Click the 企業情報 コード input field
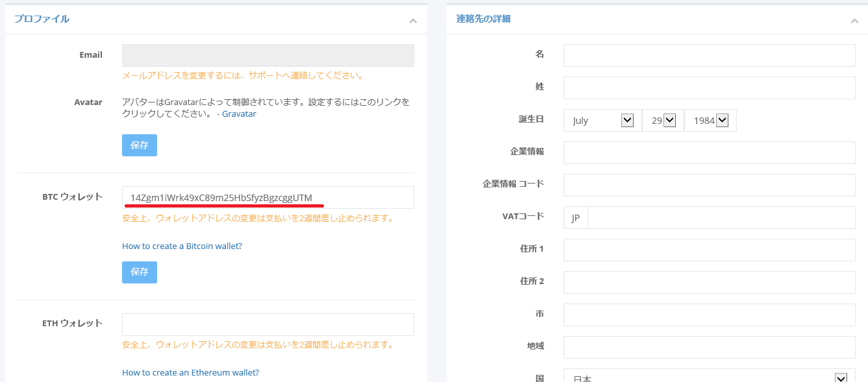The height and width of the screenshot is (382, 868). point(709,185)
